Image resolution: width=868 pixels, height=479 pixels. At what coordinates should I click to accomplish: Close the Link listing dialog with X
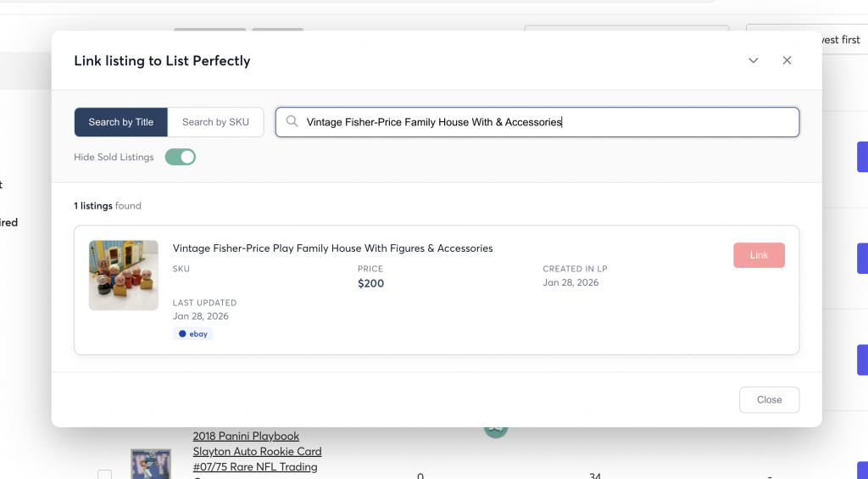[787, 60]
